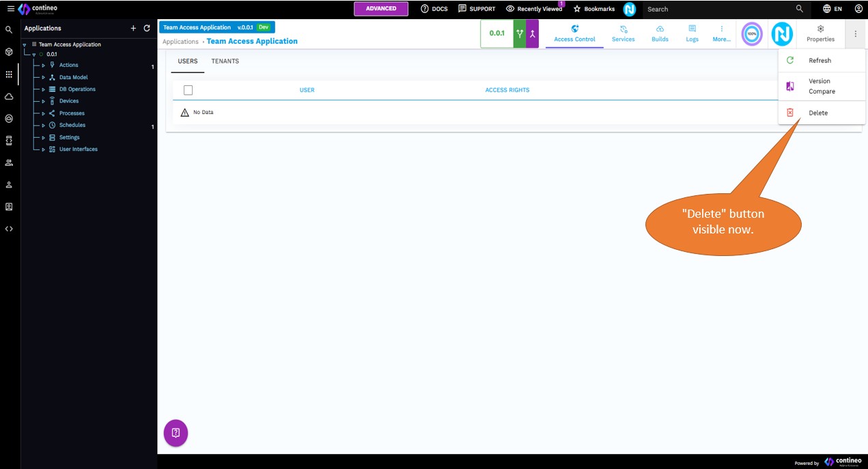This screenshot has width=868, height=469.
Task: Click the add application plus icon
Action: 133,29
